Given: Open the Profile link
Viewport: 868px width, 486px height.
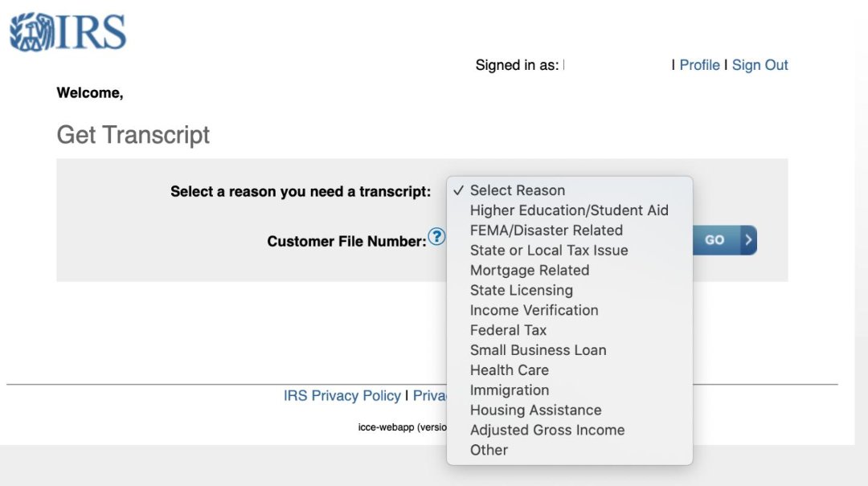Looking at the screenshot, I should tap(699, 65).
